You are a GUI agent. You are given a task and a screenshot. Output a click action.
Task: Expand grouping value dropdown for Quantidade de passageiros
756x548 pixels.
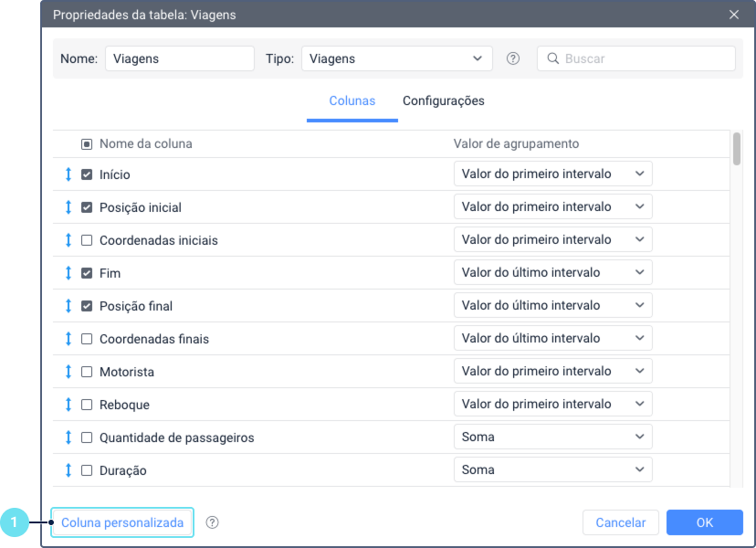(x=553, y=437)
